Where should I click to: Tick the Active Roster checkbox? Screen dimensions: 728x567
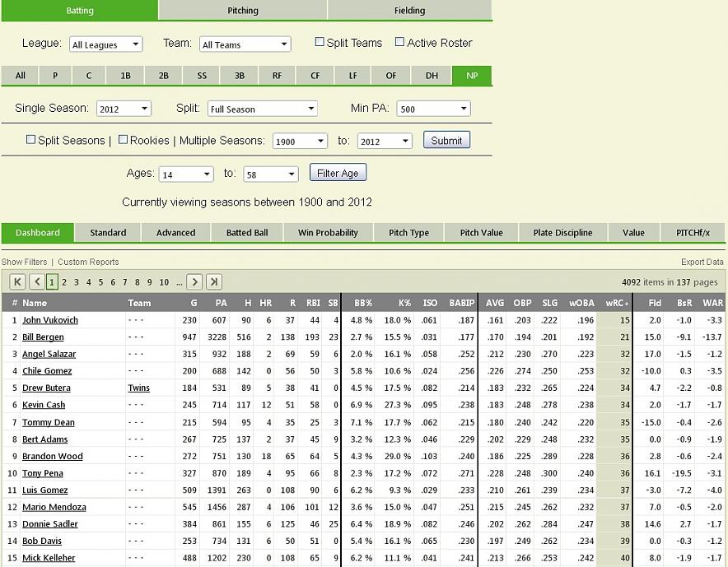coord(399,42)
